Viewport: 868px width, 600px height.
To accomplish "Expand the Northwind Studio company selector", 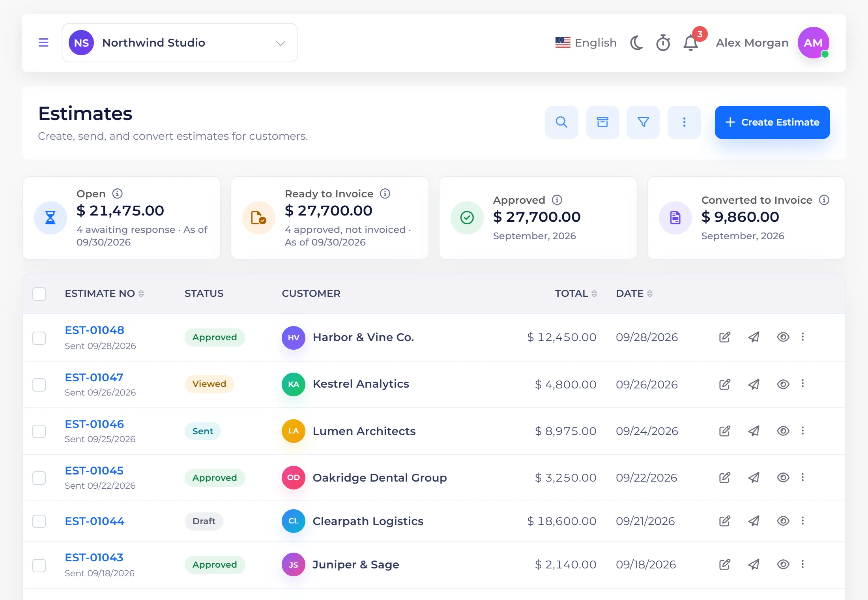I will pos(180,43).
